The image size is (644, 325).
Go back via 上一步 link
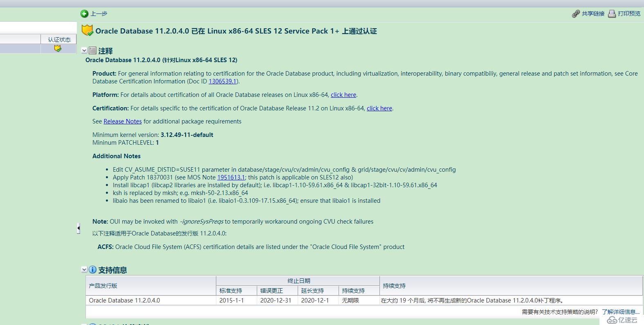click(x=99, y=13)
